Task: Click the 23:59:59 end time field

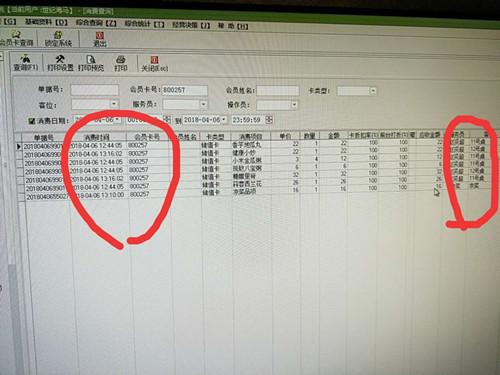Action: pos(248,120)
